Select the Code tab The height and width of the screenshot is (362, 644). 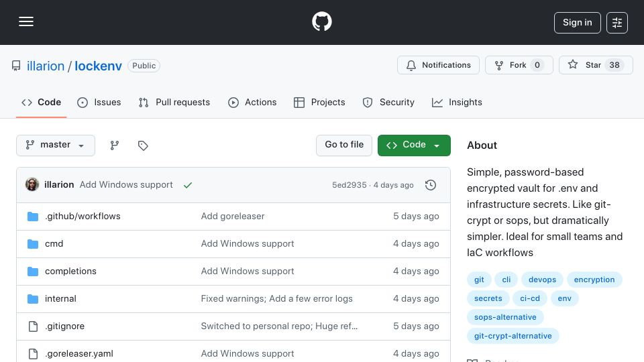(41, 102)
